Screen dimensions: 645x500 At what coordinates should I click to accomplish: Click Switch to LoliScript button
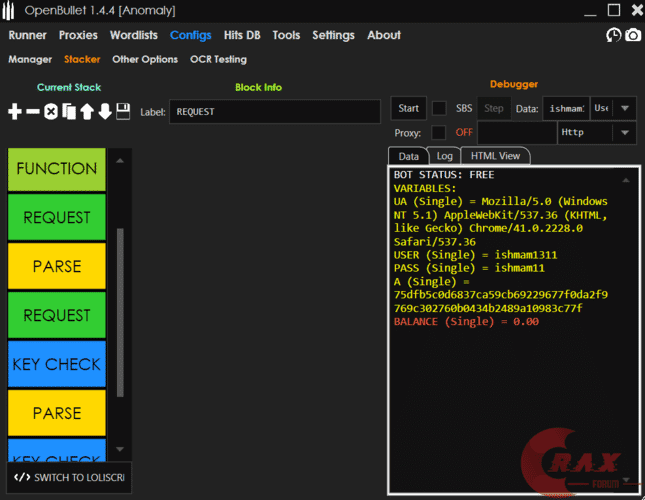click(x=69, y=477)
